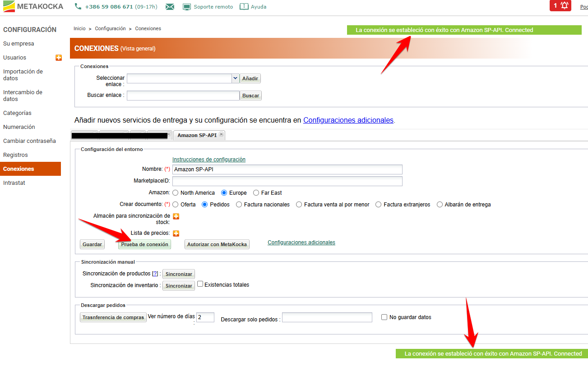Screen dimensions: 588x366
Task: Click Trasnferencia de compras button
Action: [113, 317]
